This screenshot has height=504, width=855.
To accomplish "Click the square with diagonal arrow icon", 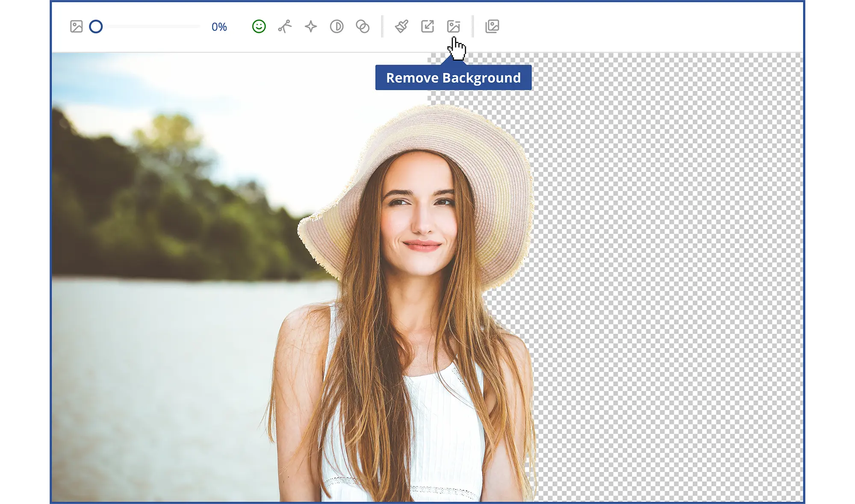I will click(x=427, y=27).
